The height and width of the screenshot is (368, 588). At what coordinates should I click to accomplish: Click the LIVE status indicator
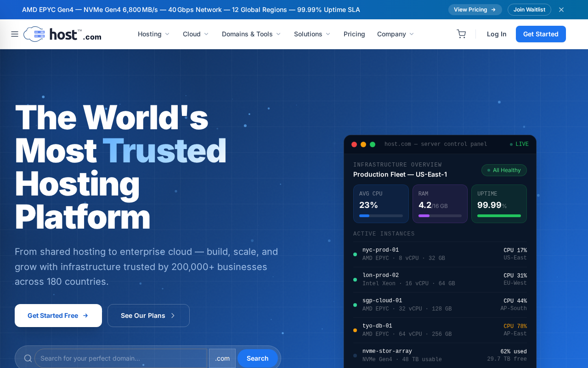(x=519, y=144)
